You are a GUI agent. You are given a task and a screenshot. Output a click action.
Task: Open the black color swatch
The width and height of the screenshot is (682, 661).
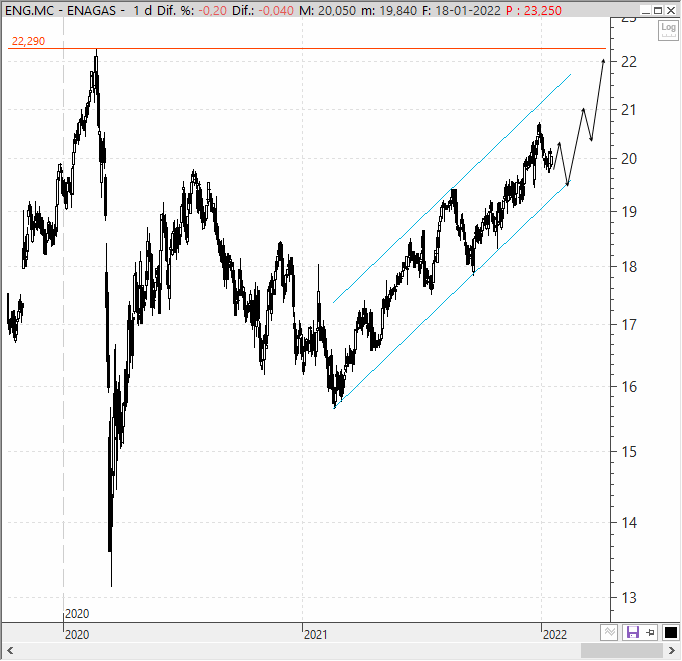671,633
